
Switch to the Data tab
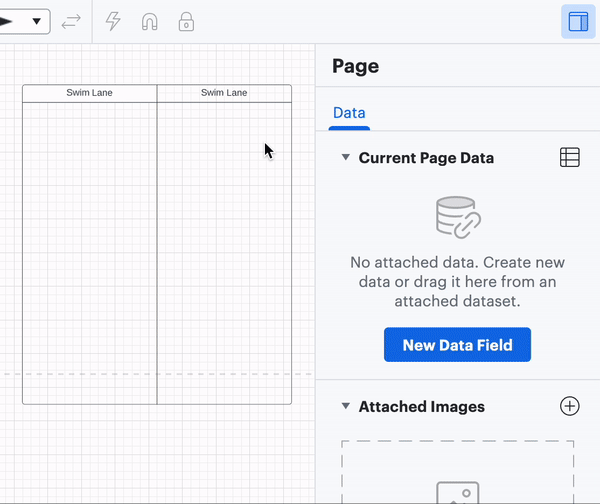click(x=349, y=113)
